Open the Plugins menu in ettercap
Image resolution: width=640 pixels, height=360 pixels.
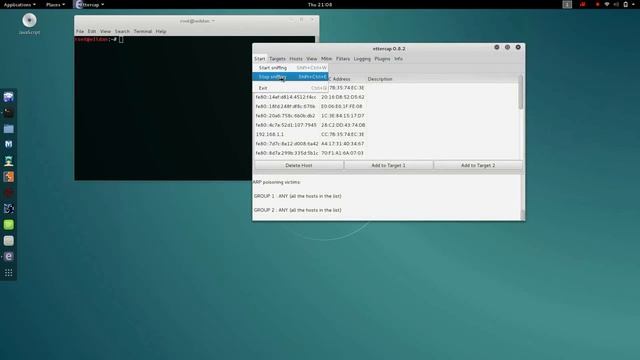click(382, 59)
